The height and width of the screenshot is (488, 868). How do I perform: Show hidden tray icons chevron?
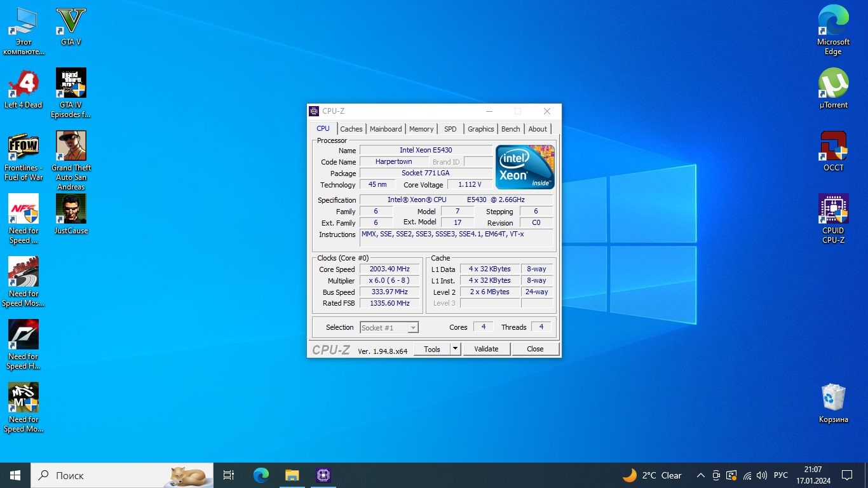pyautogui.click(x=701, y=475)
